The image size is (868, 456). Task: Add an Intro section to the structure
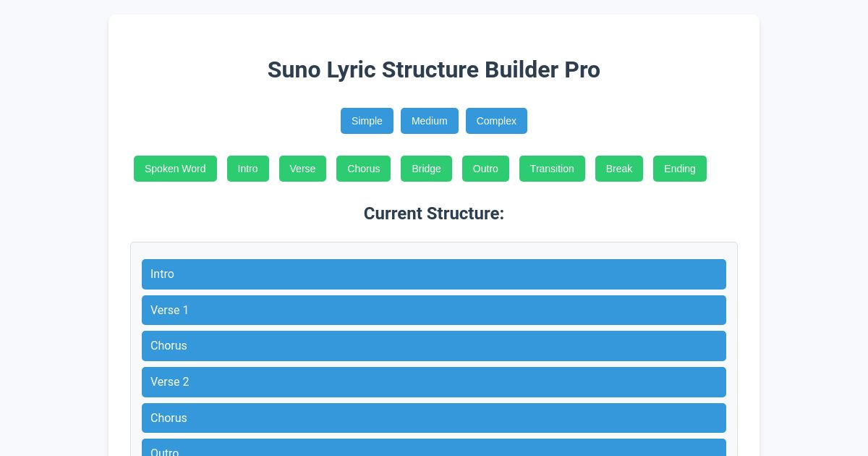click(247, 169)
